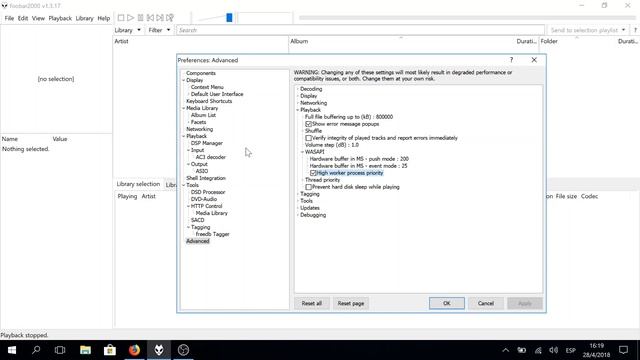
Task: Switch to the Library selection tab
Action: (x=138, y=184)
